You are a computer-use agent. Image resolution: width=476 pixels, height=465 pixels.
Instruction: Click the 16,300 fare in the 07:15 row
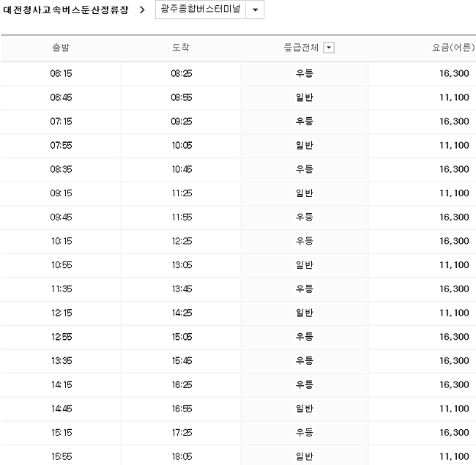pyautogui.click(x=455, y=122)
